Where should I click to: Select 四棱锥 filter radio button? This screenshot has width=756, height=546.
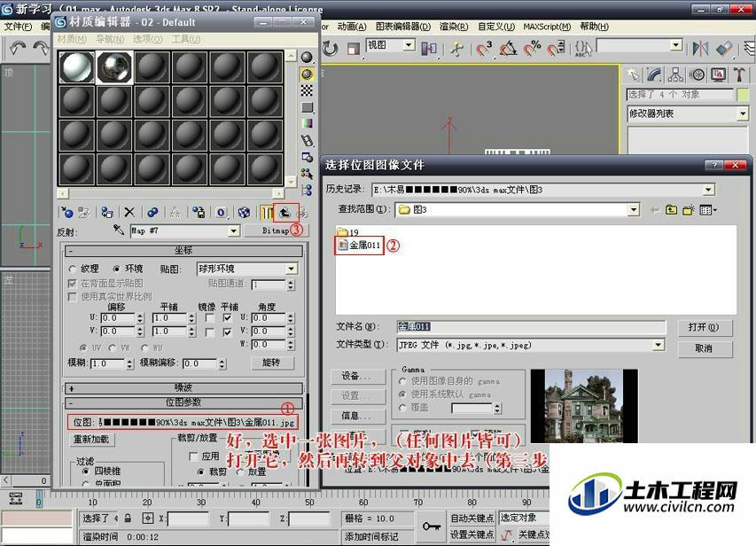pyautogui.click(x=86, y=471)
